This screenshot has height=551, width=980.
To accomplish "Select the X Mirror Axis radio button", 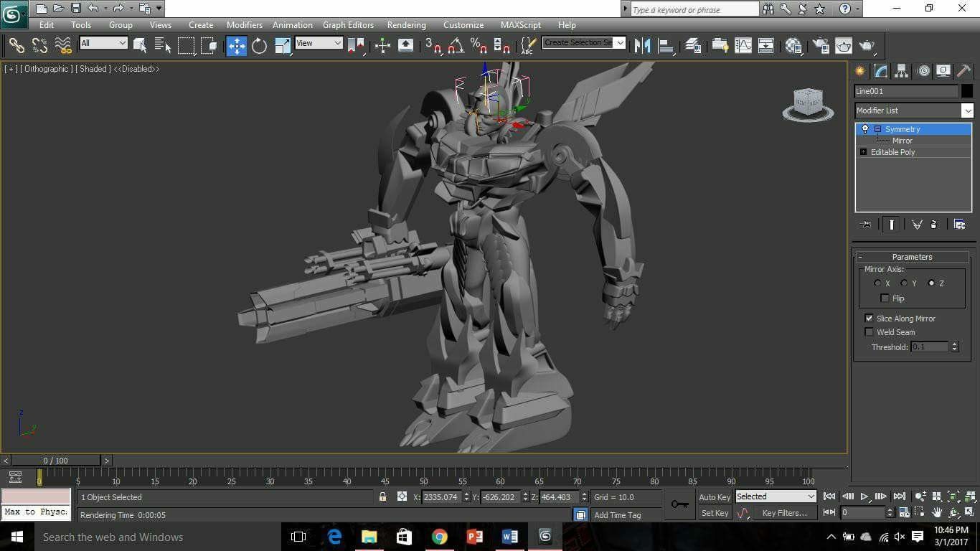I will click(x=878, y=283).
